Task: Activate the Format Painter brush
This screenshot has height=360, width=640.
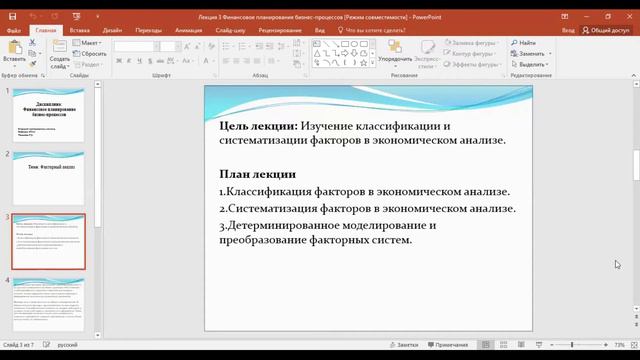Action: tap(32, 64)
